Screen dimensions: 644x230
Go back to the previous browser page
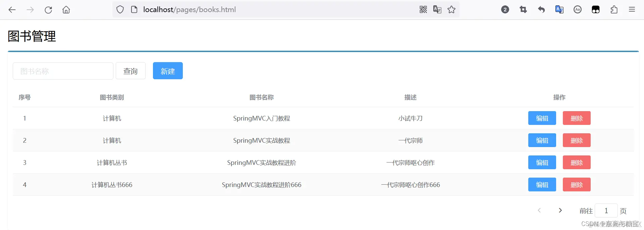pos(12,10)
